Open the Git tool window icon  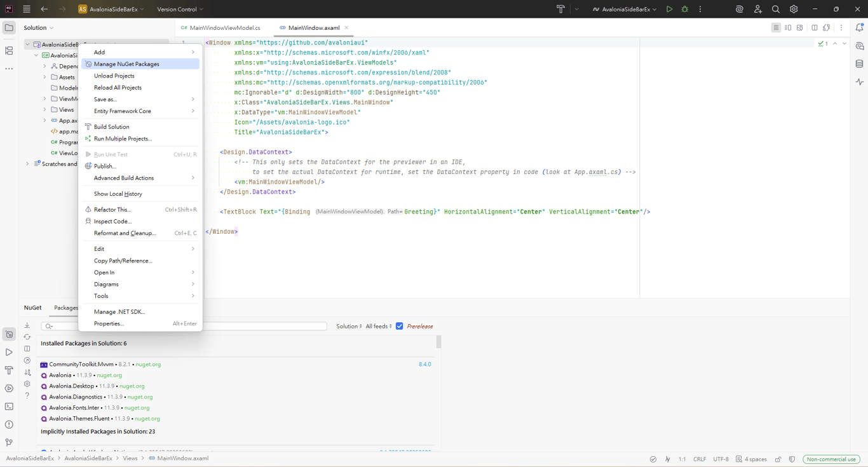point(9,442)
